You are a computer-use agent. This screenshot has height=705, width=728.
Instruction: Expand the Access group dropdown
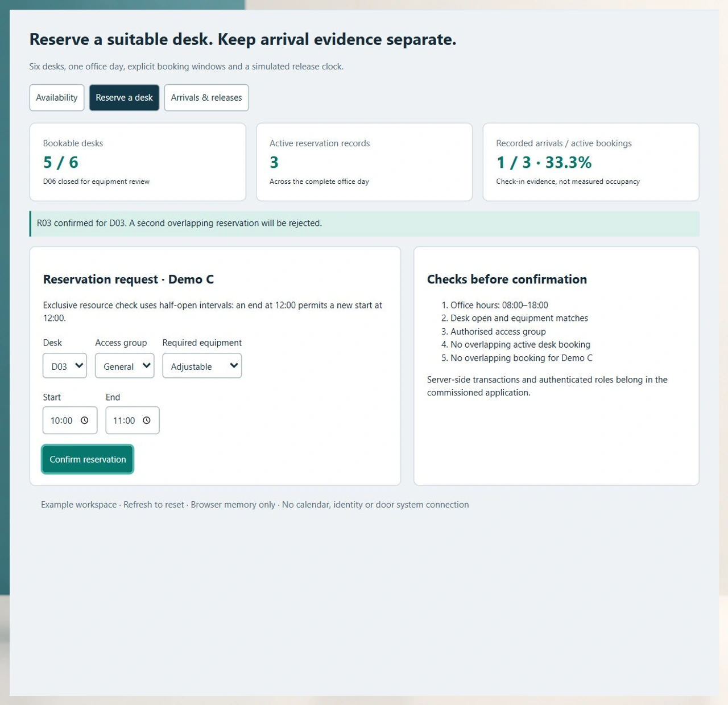click(125, 366)
